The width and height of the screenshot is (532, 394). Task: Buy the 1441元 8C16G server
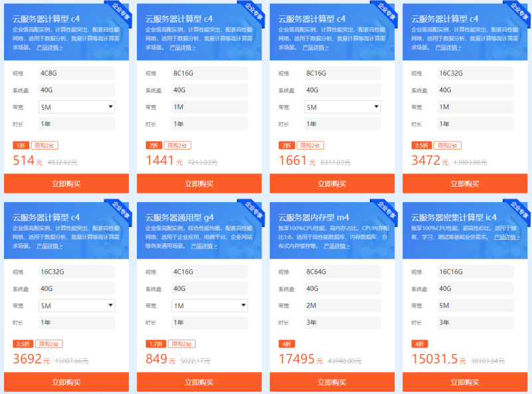(199, 183)
